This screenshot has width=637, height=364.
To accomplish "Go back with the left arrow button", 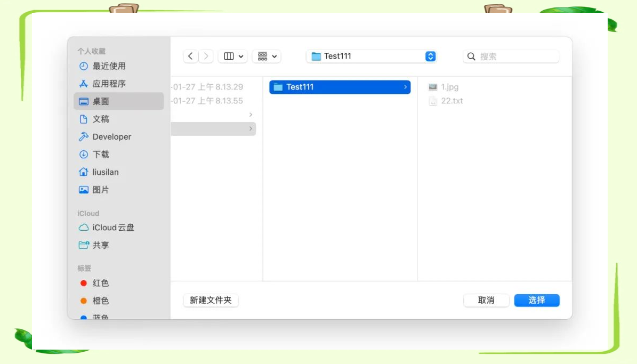I will click(x=190, y=56).
